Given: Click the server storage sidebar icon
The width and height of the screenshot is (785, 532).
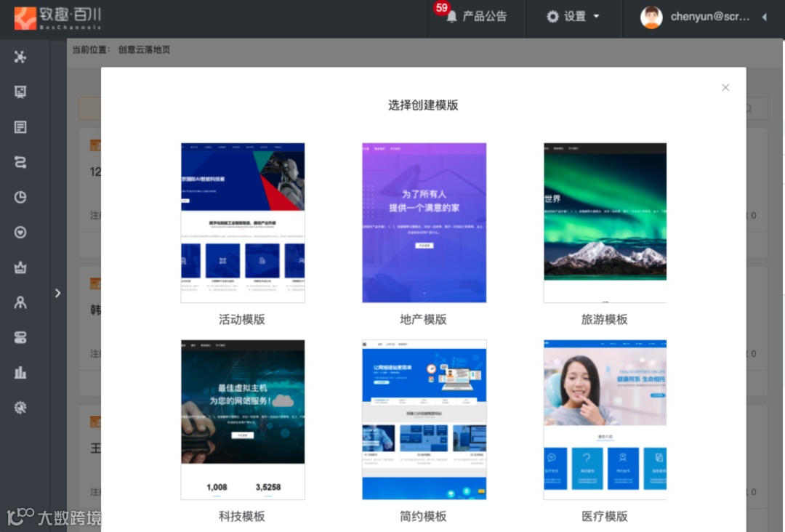Looking at the screenshot, I should click(x=20, y=337).
